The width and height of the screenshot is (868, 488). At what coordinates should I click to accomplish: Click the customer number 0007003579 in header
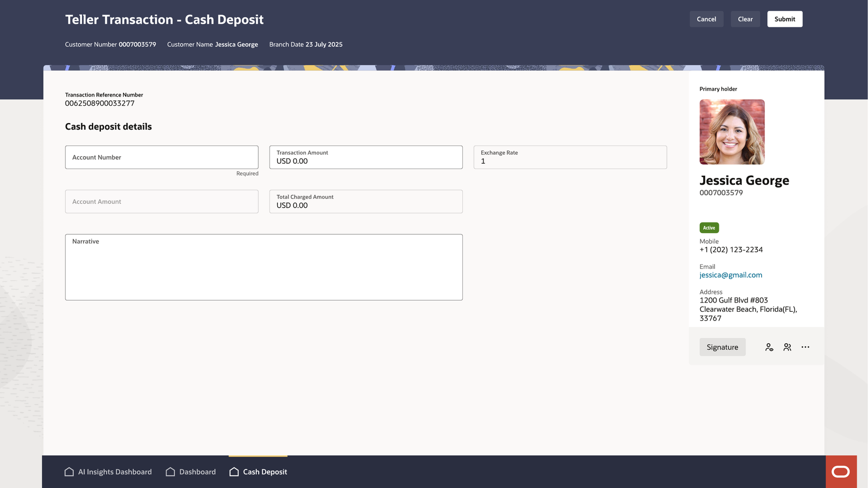(x=137, y=44)
